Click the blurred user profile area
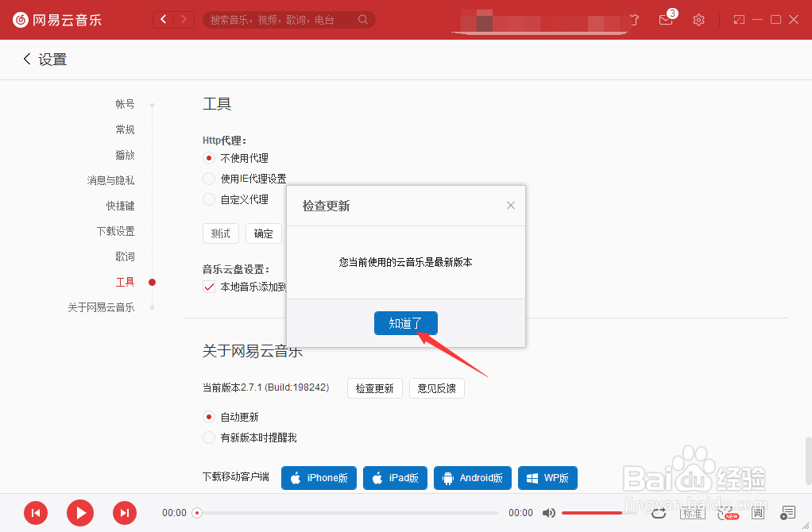 click(539, 21)
